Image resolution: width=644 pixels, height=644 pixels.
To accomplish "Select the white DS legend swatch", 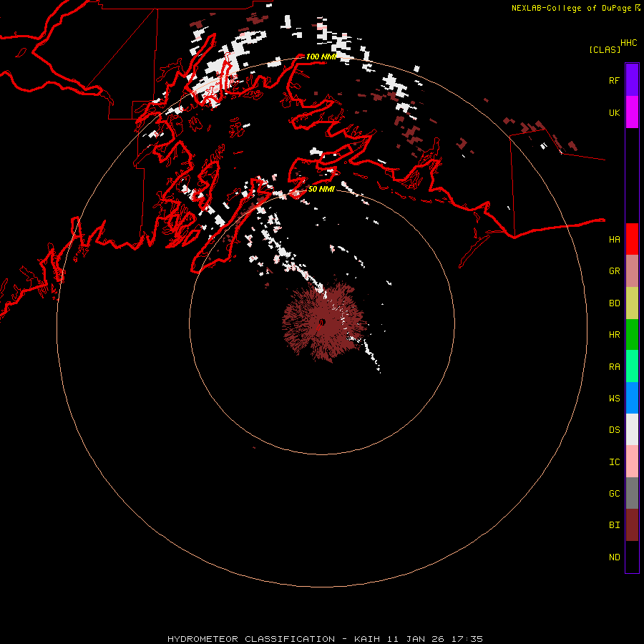I will pyautogui.click(x=632, y=429).
